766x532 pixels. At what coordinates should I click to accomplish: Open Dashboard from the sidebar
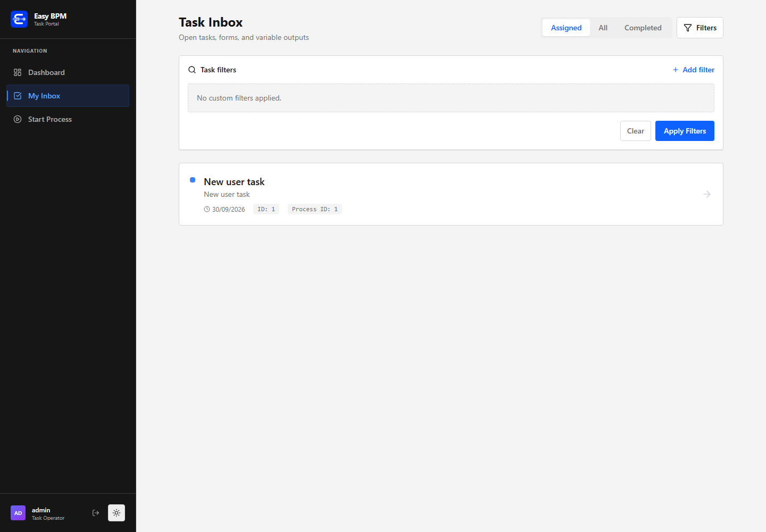[68, 72]
